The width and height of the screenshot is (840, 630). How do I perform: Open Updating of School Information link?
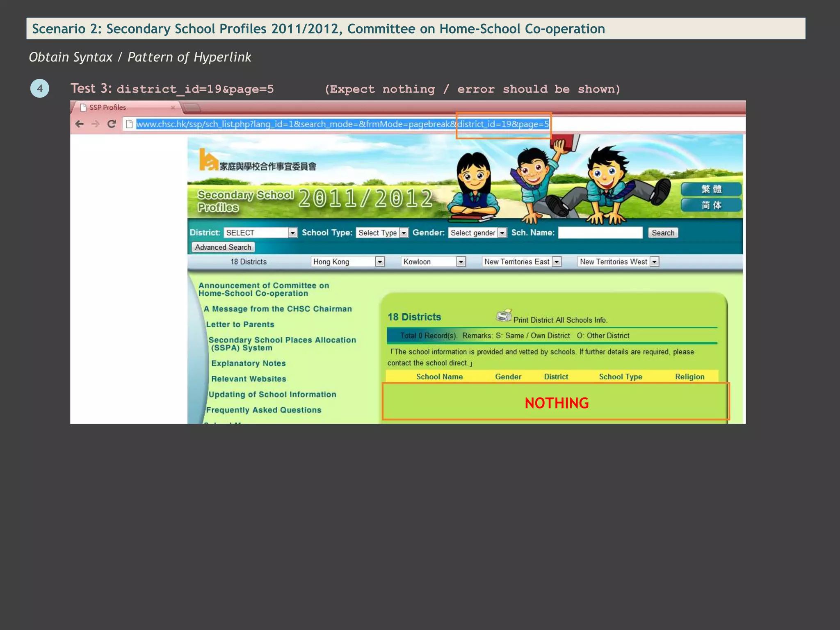(x=272, y=395)
